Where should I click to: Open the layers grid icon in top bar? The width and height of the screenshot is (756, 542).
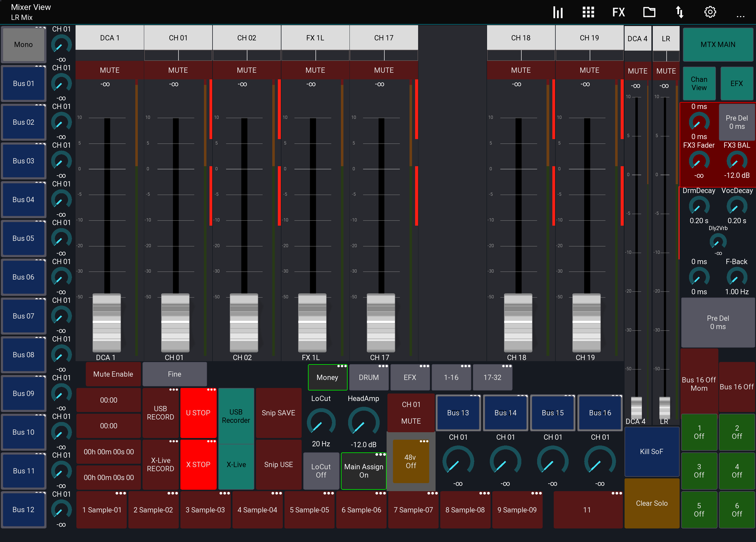(588, 12)
